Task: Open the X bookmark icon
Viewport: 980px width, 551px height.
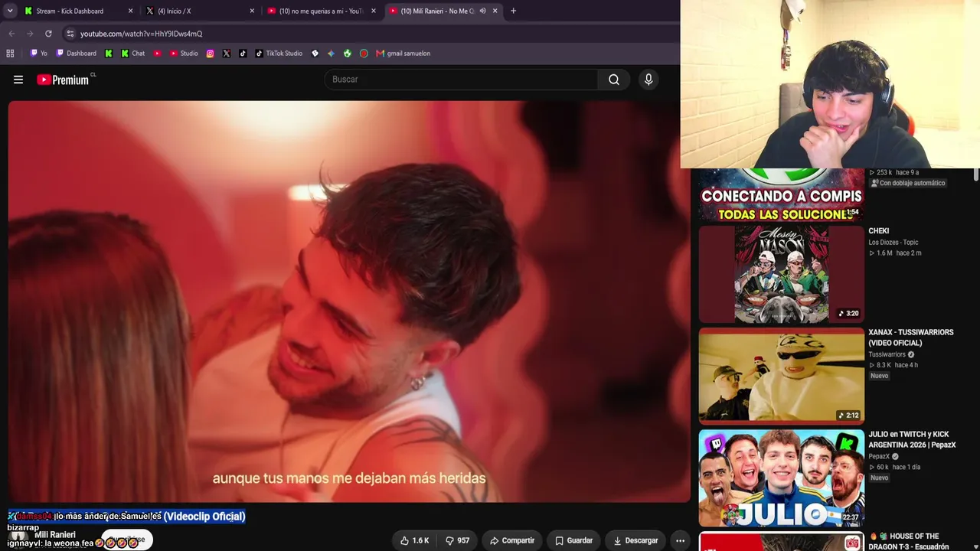Action: [x=227, y=54]
